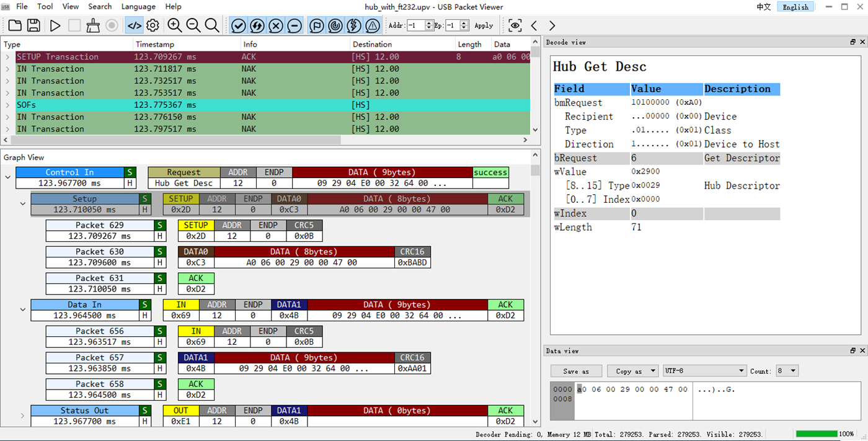Click the zoom in magnifier icon
This screenshot has width=868, height=441.
(x=175, y=25)
